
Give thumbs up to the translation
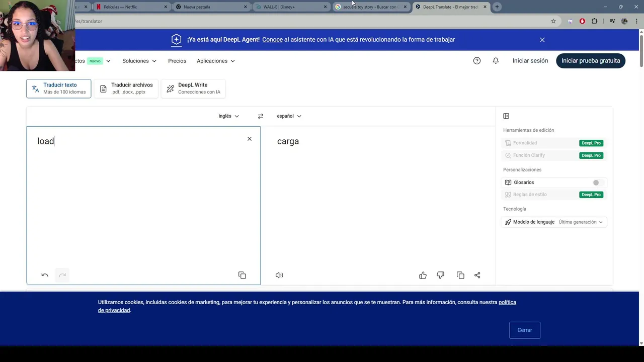[423, 275]
